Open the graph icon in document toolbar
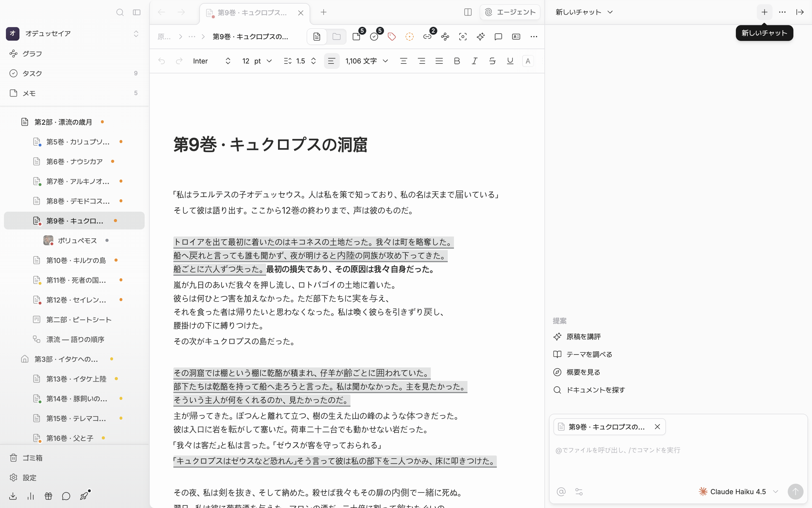The image size is (812, 508). point(445,37)
